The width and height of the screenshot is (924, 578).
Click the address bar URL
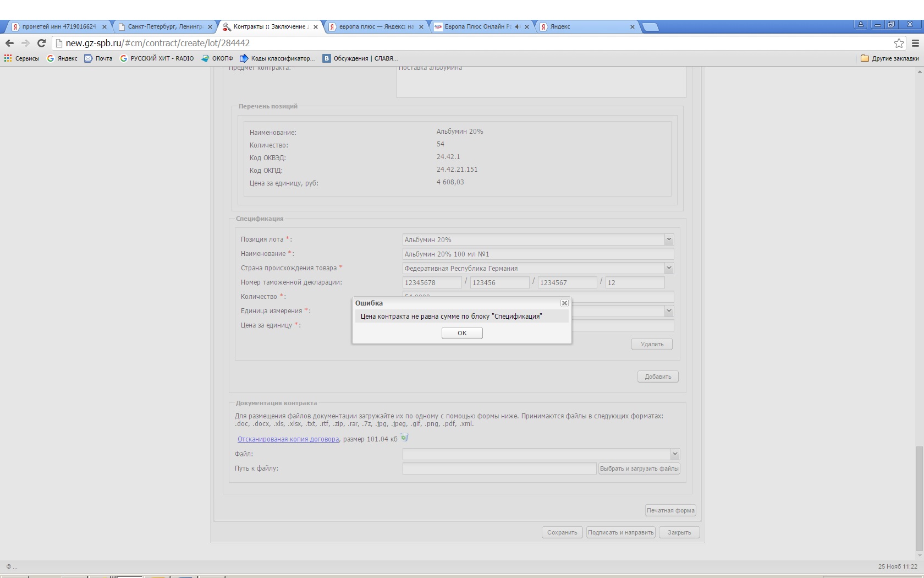[x=158, y=43]
